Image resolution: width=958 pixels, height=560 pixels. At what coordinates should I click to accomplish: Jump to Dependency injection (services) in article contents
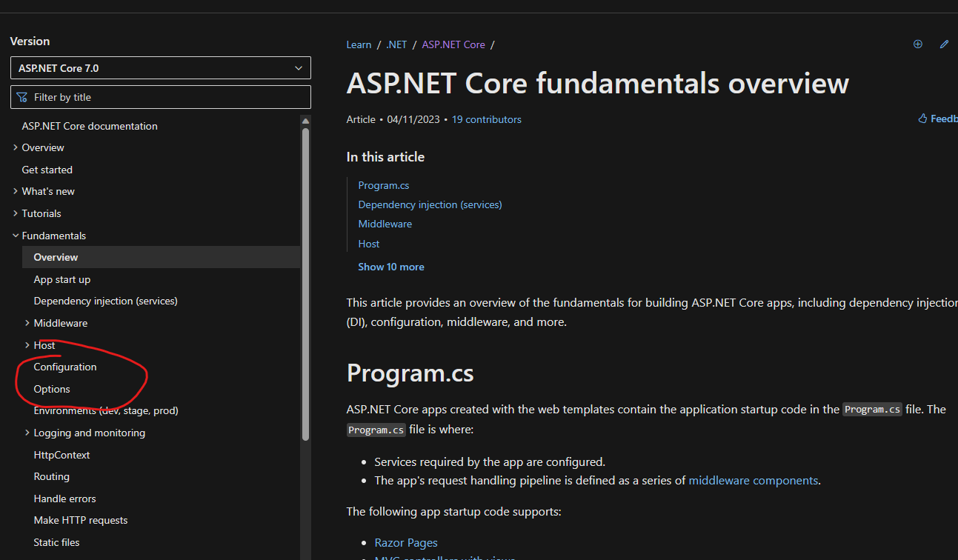tap(430, 204)
